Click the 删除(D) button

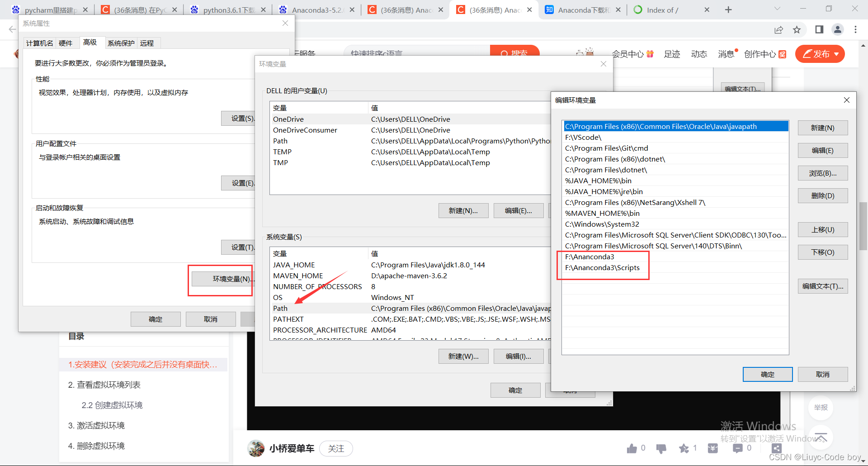coord(822,196)
